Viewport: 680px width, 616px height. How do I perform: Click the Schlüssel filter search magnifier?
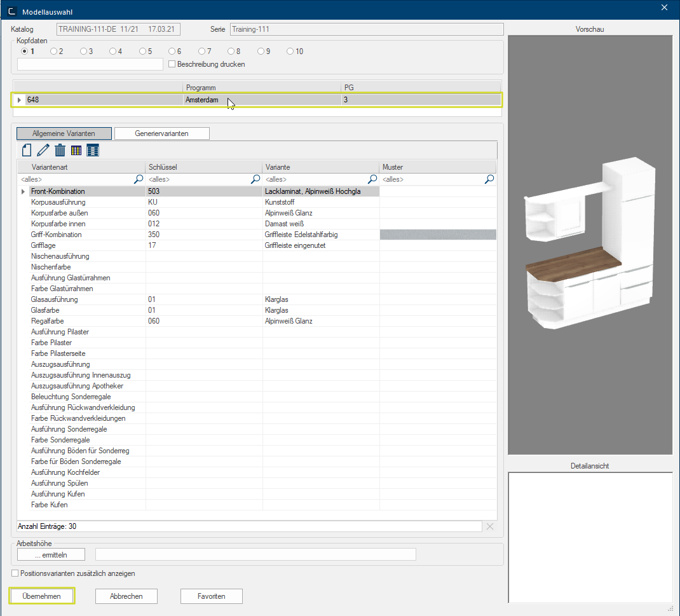(x=255, y=180)
